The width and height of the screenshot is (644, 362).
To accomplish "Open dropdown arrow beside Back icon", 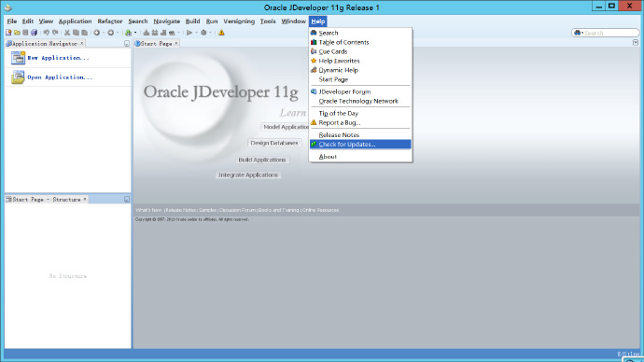I will coord(104,33).
